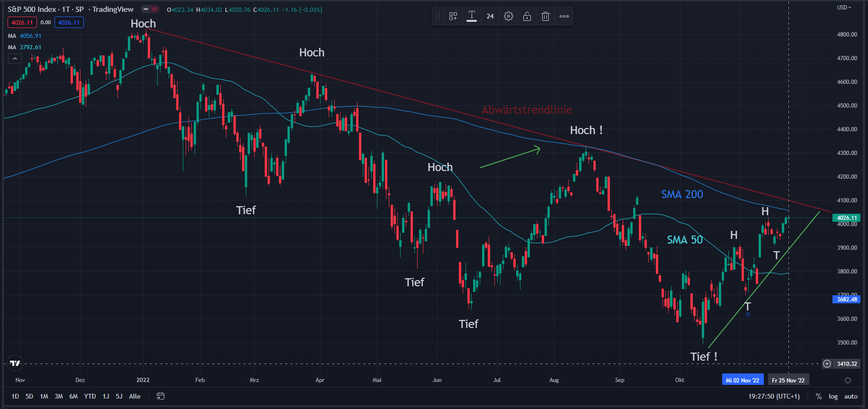The image size is (868, 409).
Task: Select the Abwärtstrendlinie text label
Action: (527, 110)
